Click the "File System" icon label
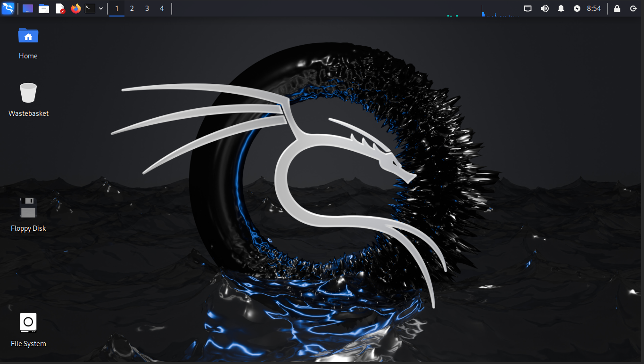This screenshot has width=644, height=364. (29, 344)
